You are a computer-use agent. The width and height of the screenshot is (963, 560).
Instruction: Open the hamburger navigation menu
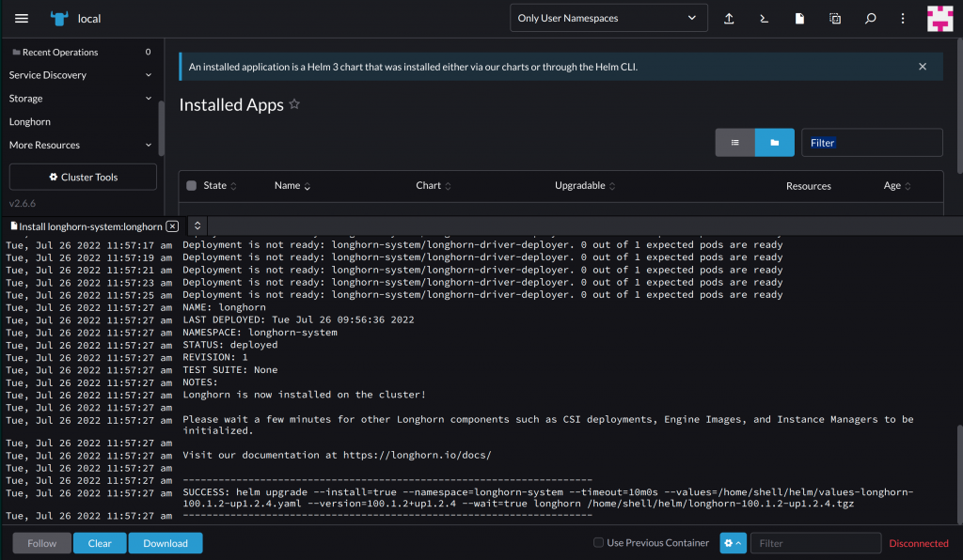point(22,19)
